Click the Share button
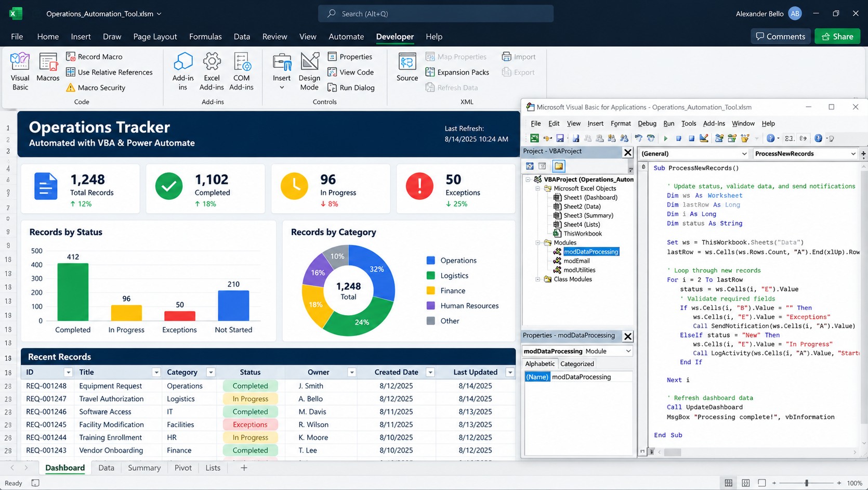The image size is (868, 490). pyautogui.click(x=837, y=36)
